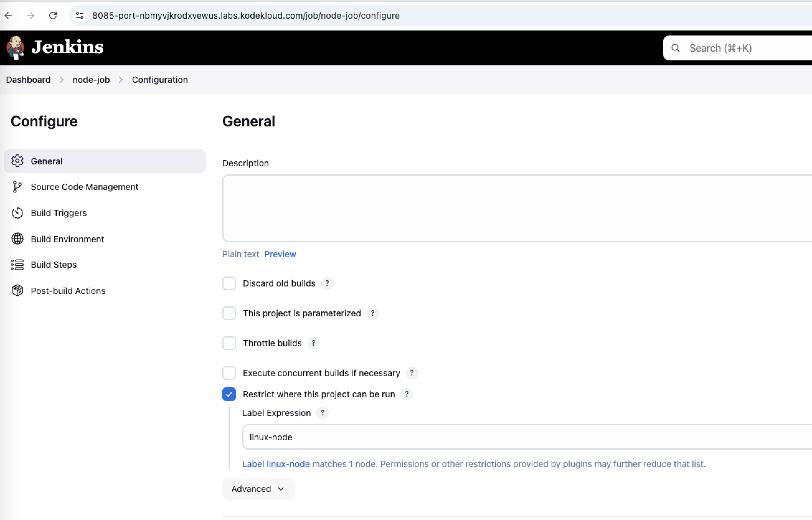Click the magnifier icon in Jenkins search

[675, 48]
